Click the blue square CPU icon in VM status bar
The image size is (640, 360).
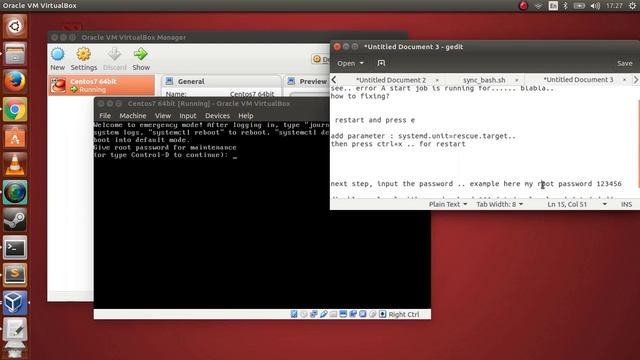click(x=363, y=314)
